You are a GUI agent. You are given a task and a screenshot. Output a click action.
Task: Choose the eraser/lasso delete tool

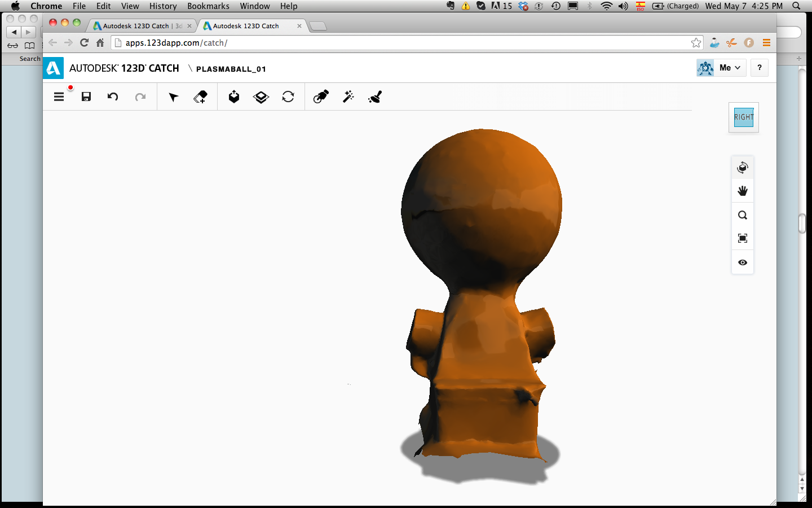(200, 97)
